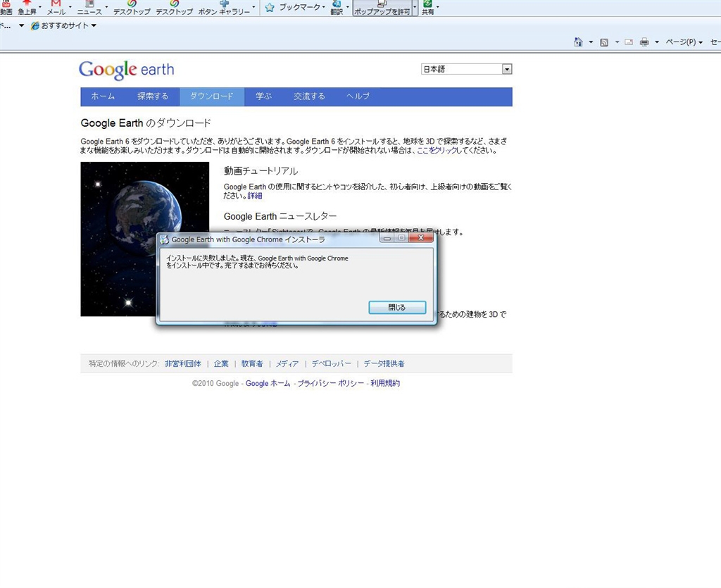The width and height of the screenshot is (721, 588).
Task: Open the ヘルプ tab
Action: pyautogui.click(x=358, y=96)
